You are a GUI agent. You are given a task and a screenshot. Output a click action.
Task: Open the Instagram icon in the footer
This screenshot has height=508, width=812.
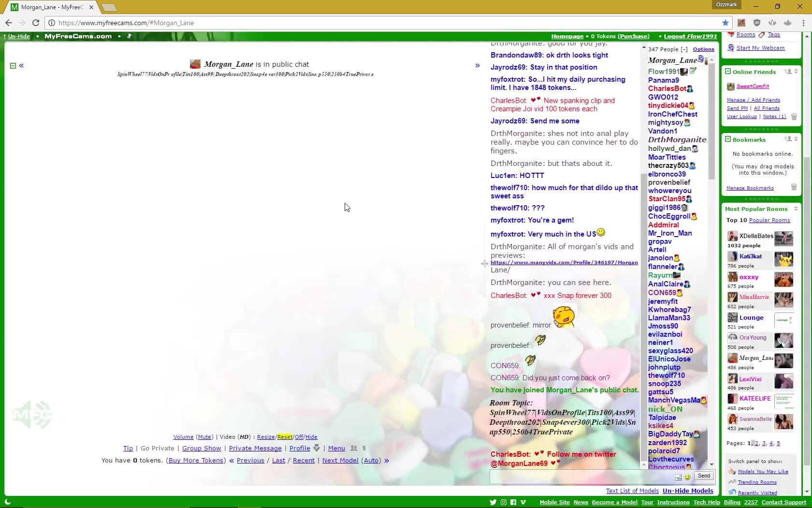pyautogui.click(x=503, y=502)
